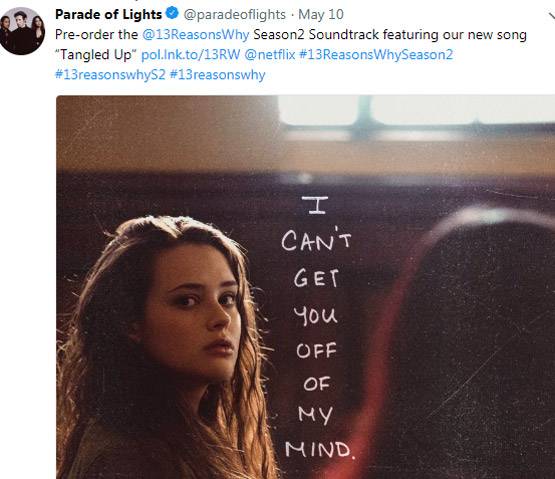Click the @paradeoflights handle
Image resolution: width=555 pixels, height=479 pixels.
point(234,15)
